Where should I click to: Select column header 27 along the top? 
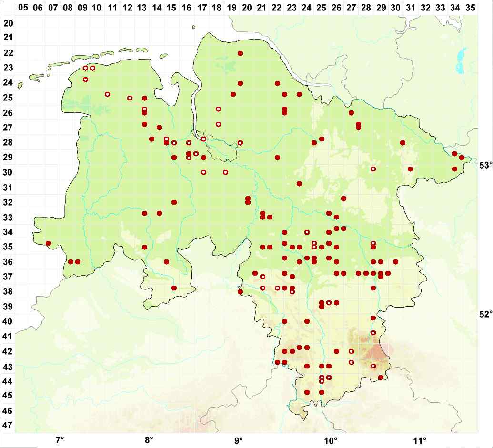click(x=351, y=7)
